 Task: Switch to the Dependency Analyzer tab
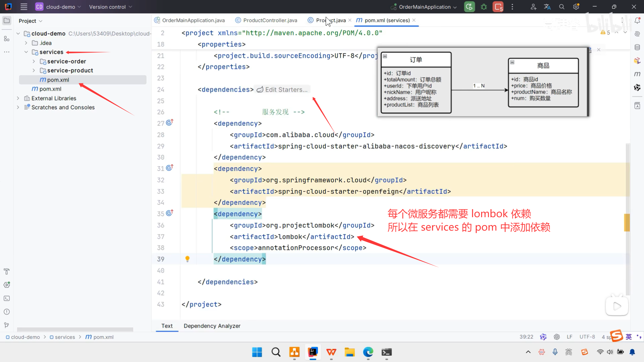(212, 326)
